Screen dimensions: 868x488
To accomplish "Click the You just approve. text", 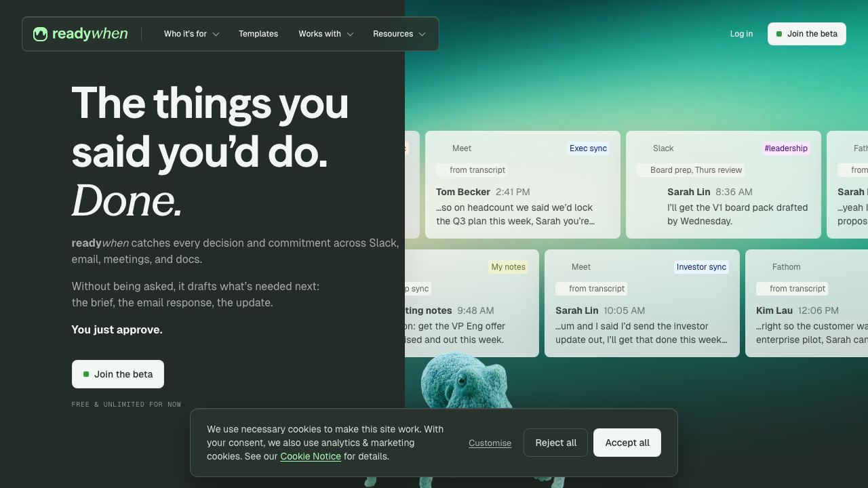I will pos(117,330).
